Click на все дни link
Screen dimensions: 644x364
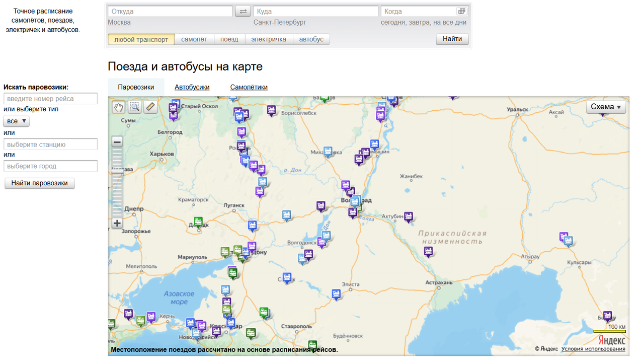pos(450,22)
